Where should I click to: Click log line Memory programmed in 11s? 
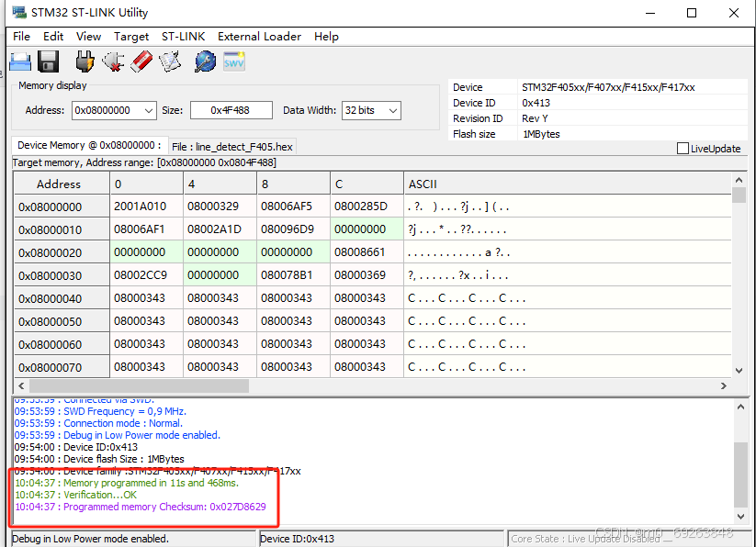coord(127,483)
